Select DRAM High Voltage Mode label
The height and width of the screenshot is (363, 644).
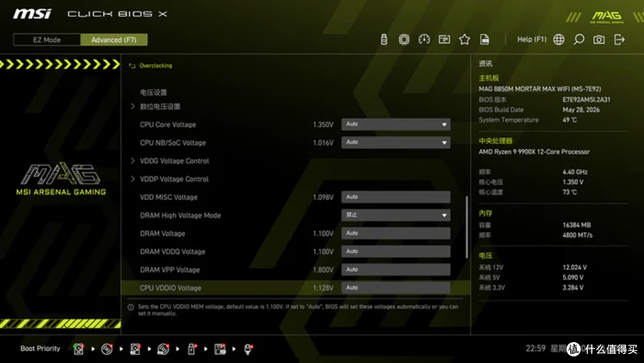[180, 216]
